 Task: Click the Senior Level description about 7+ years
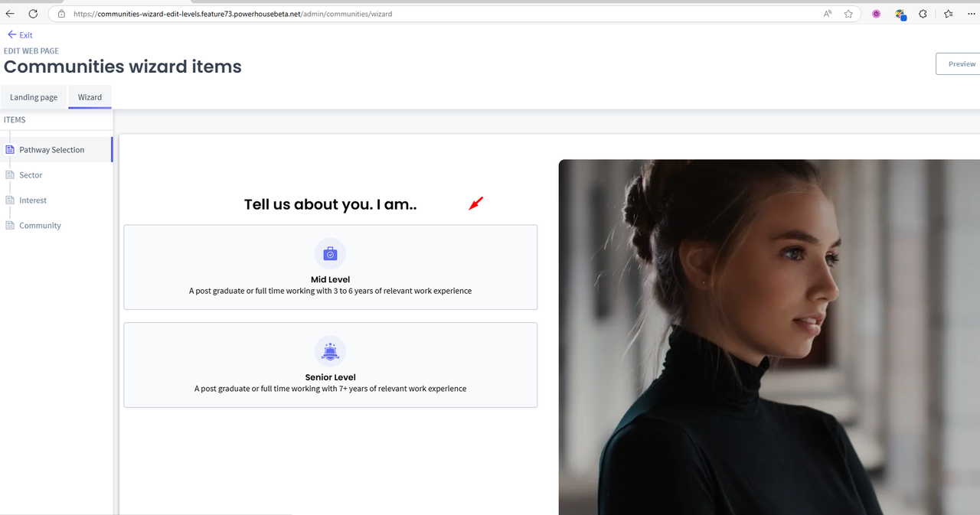pyautogui.click(x=330, y=389)
